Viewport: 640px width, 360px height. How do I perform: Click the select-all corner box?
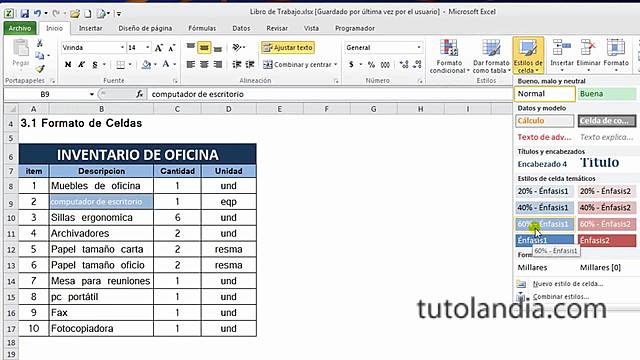click(x=11, y=109)
